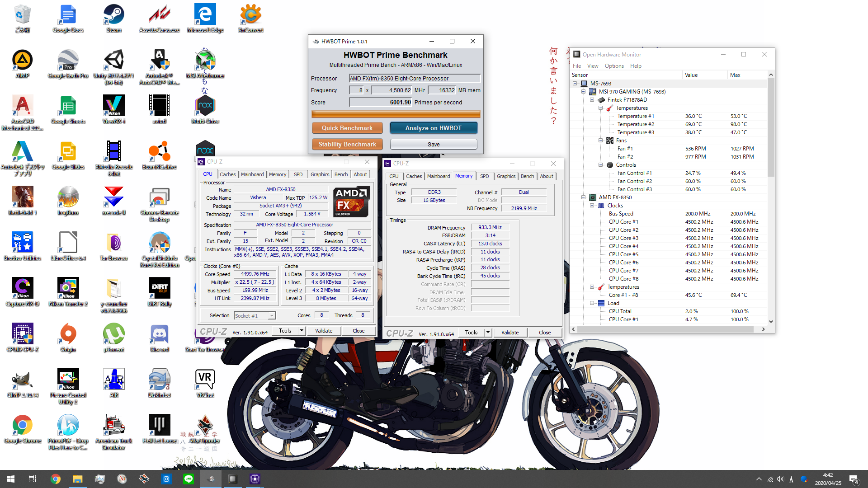868x488 pixels.
Task: Launch Unity 2017.4.37f1 icon
Action: 114,67
